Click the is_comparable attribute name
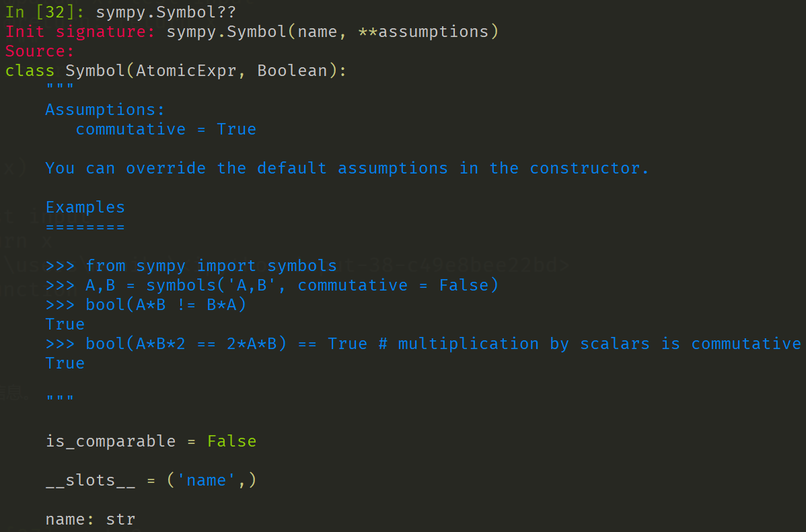806x532 pixels. [x=110, y=441]
